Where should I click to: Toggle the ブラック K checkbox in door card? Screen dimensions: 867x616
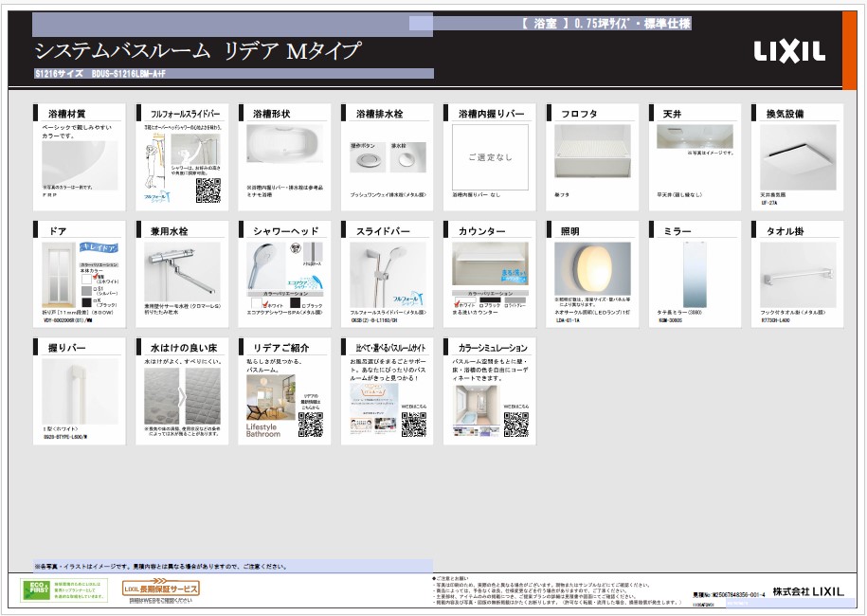pos(95,300)
